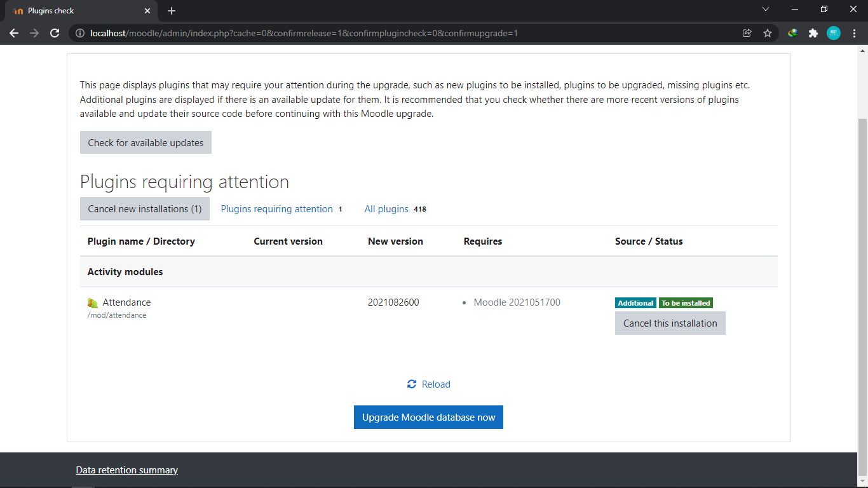Close the Plugins check tab
Screen dimensions: 868x488
(x=147, y=11)
